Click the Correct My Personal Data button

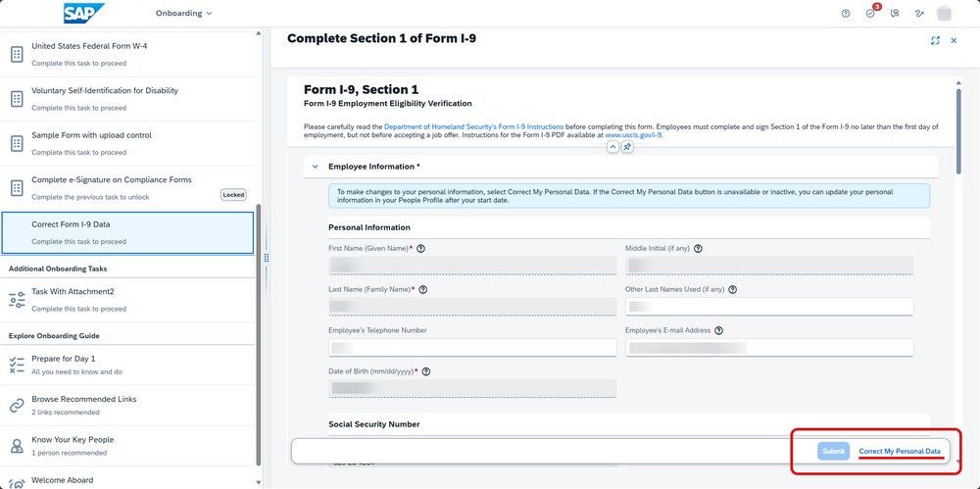[900, 451]
